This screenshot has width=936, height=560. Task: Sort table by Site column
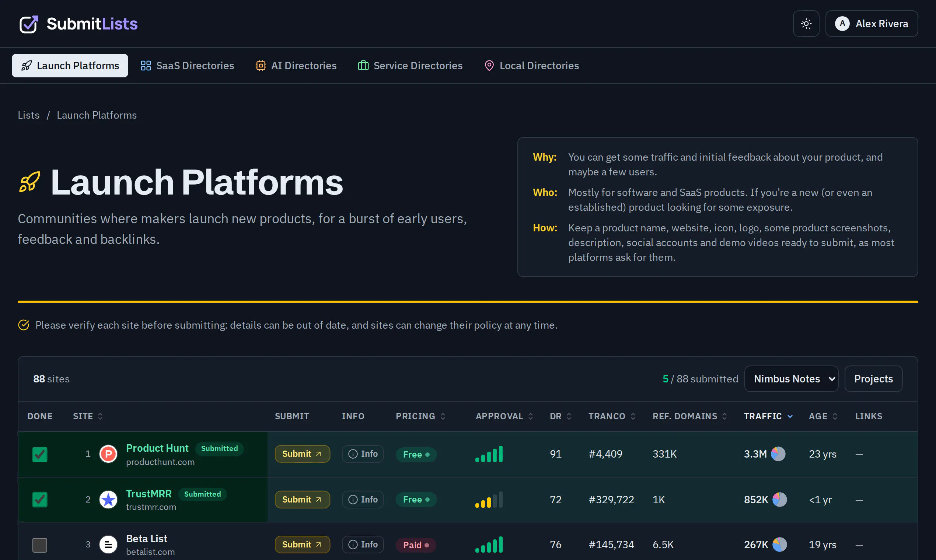click(88, 416)
